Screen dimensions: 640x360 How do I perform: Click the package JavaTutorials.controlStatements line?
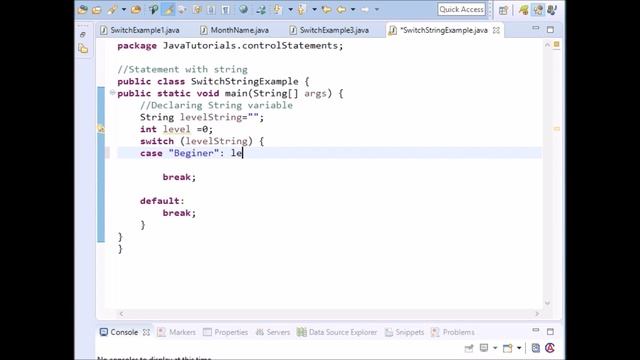coord(230,46)
